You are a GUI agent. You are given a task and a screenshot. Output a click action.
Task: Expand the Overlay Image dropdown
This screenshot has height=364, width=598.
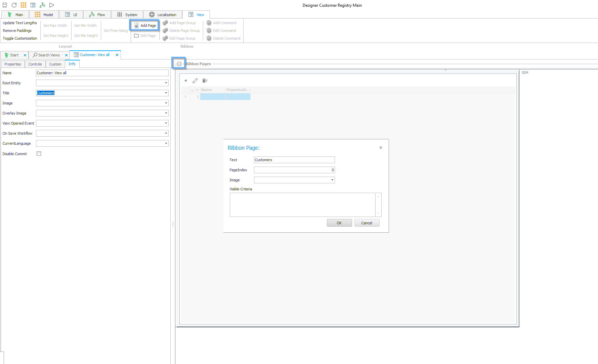(166, 113)
